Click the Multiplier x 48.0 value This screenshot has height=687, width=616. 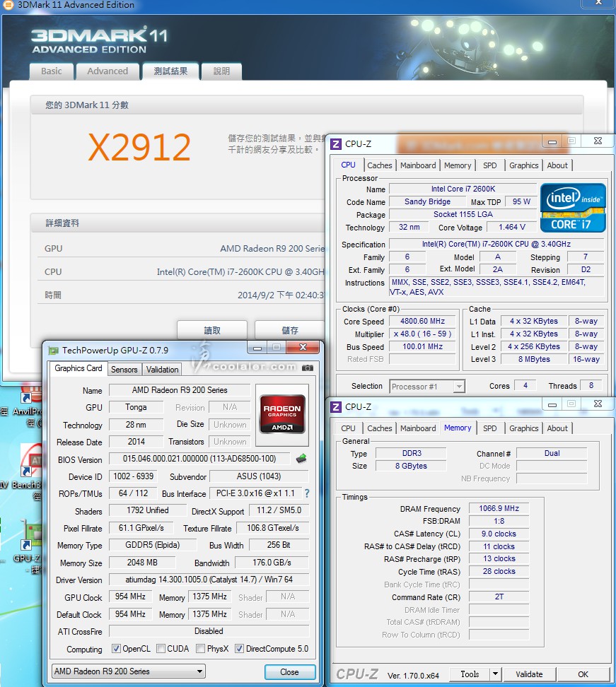pyautogui.click(x=423, y=334)
